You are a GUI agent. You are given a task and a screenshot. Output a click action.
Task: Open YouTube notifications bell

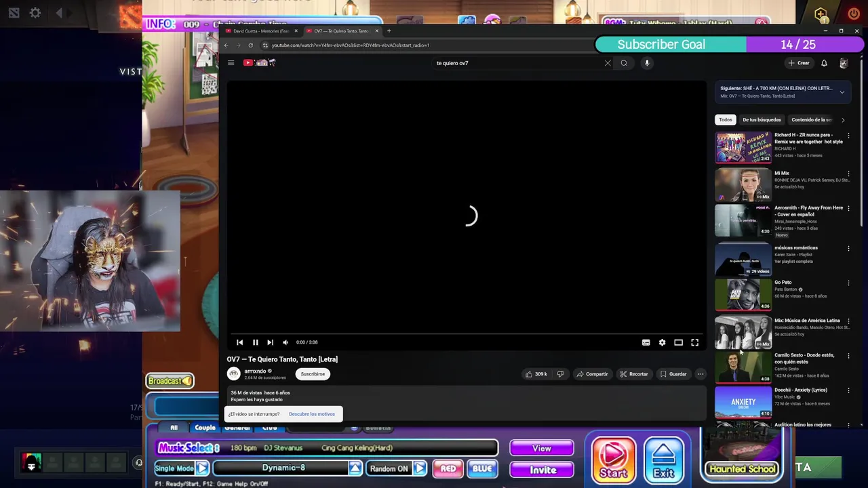824,63
